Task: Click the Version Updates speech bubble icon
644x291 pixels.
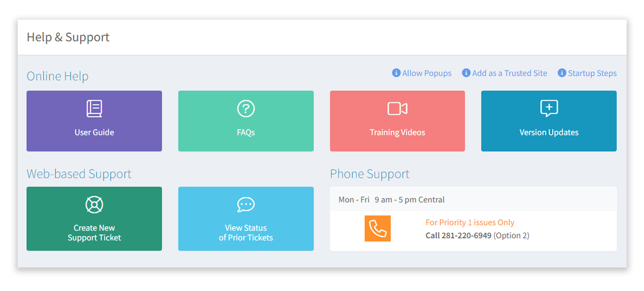Action: pyautogui.click(x=549, y=108)
